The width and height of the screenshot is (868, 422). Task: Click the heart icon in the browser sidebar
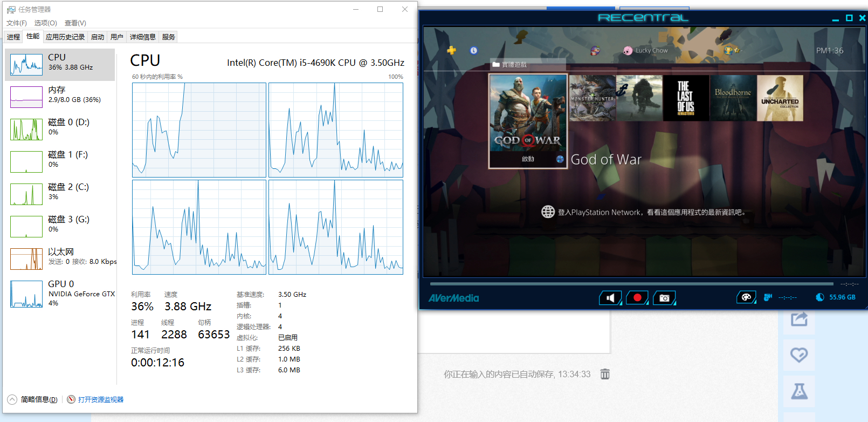799,355
